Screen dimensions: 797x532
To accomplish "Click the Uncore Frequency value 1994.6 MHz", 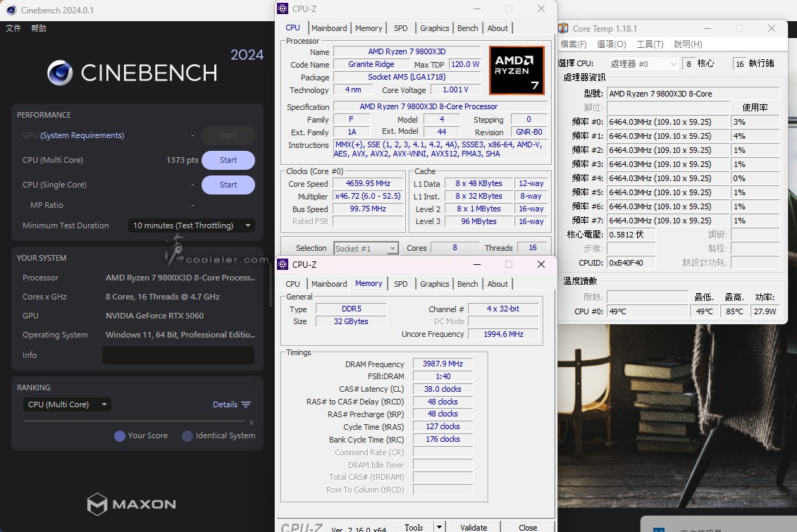I will coord(503,334).
